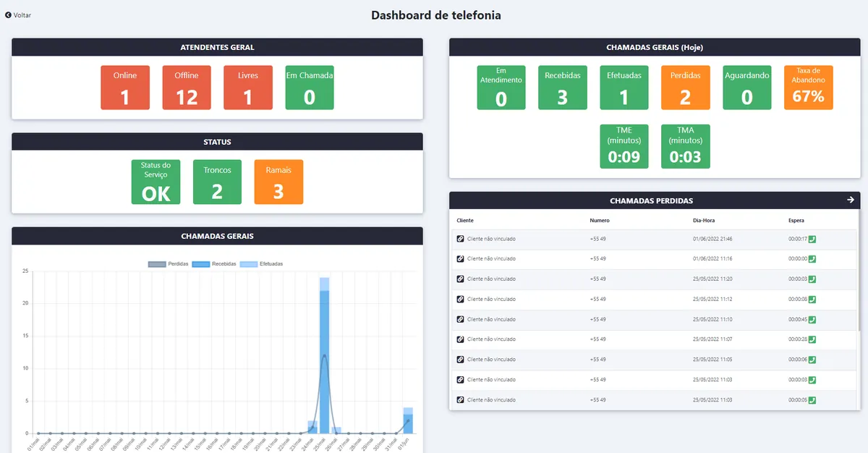Click the Aguardando card

(747, 88)
